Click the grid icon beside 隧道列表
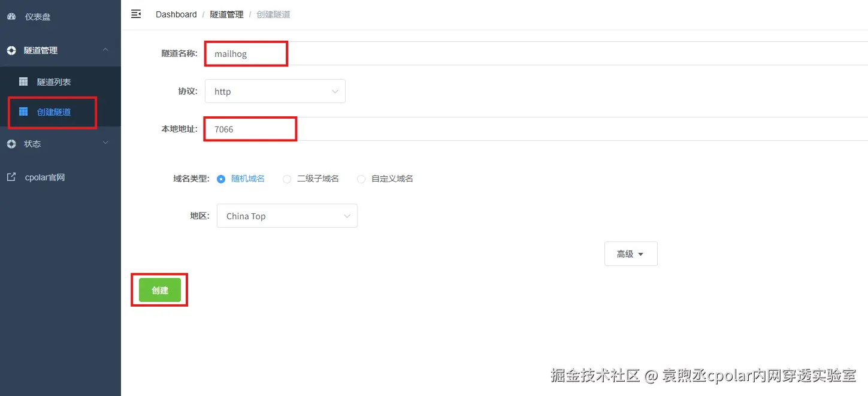The height and width of the screenshot is (396, 868). (23, 81)
